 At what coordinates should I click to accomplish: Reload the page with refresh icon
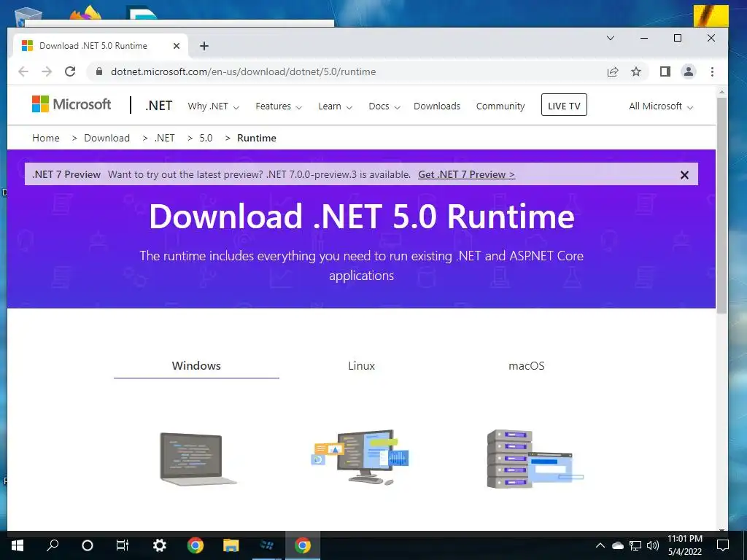tap(70, 71)
